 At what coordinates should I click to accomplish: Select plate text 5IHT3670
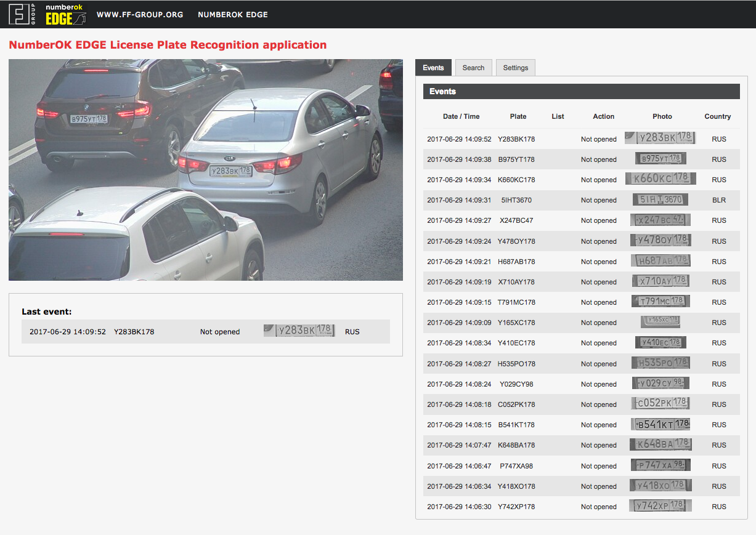click(516, 200)
